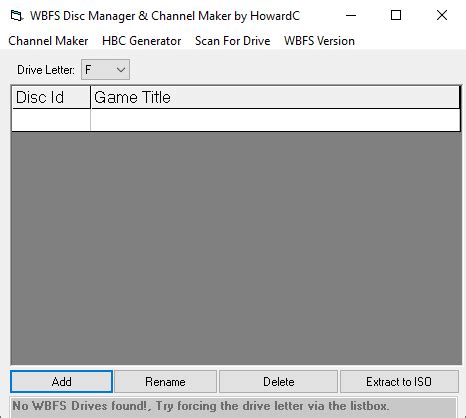
Task: Click Scan For Drive menu item
Action: (x=233, y=41)
